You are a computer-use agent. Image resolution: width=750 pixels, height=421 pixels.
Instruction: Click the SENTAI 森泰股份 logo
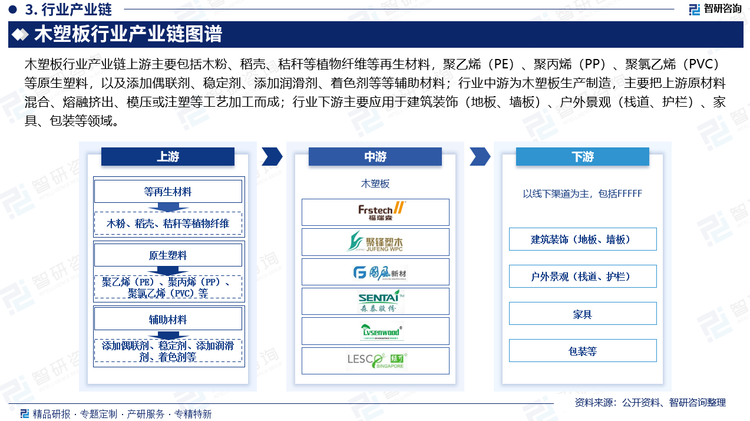click(380, 301)
